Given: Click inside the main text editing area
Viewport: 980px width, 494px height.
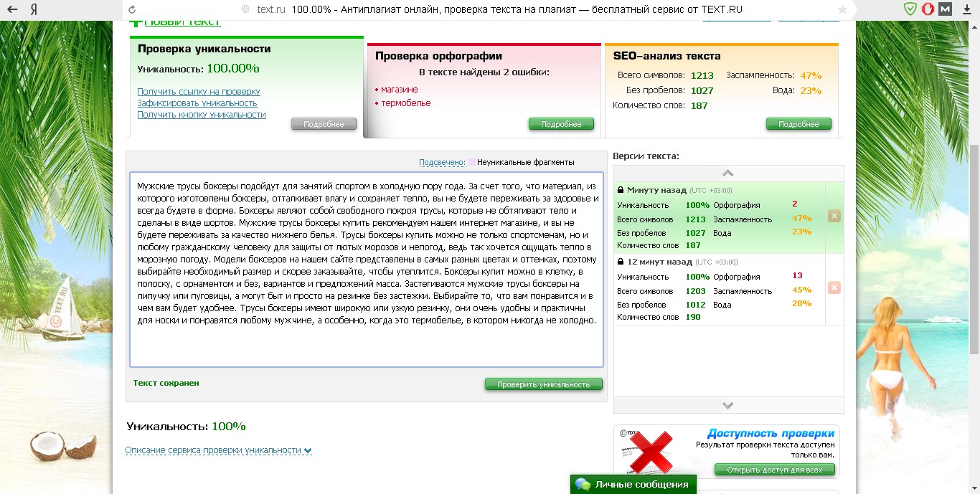Looking at the screenshot, I should tap(367, 269).
